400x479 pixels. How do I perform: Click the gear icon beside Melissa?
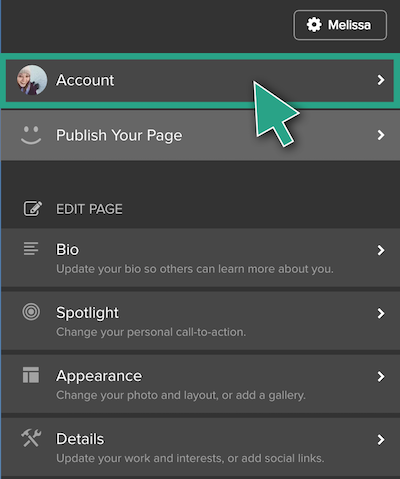314,25
